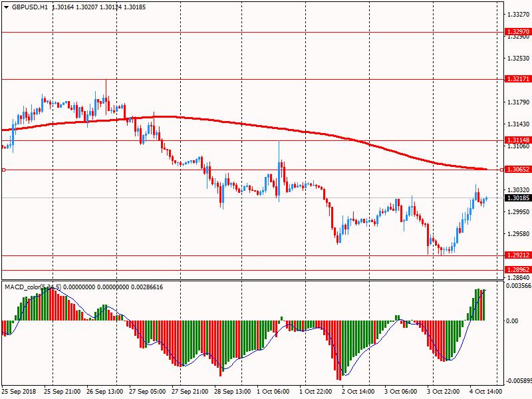Click the 28 Sep 13:00 time label

(x=233, y=391)
